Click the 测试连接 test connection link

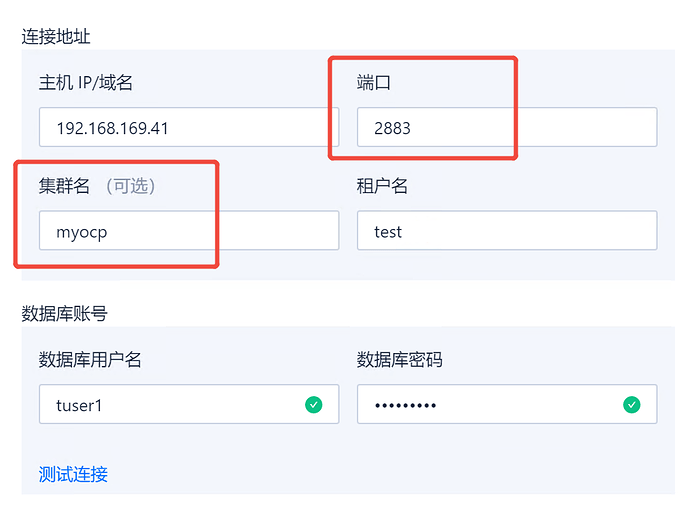tap(73, 474)
